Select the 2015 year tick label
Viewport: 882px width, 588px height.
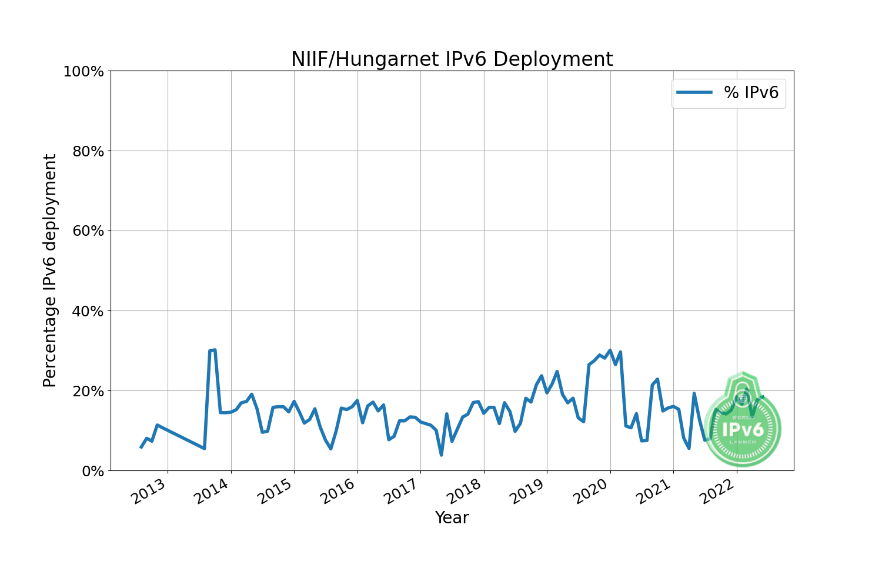276,491
